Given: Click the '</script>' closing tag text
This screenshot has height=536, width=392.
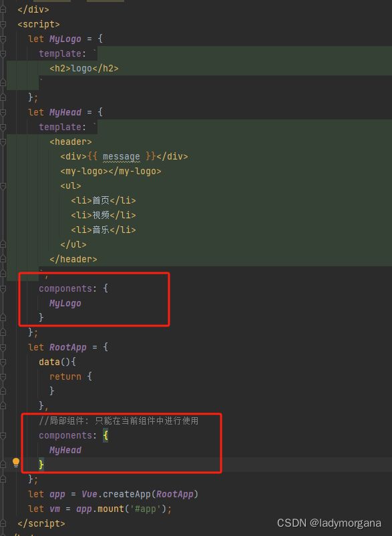Looking at the screenshot, I should tap(41, 523).
